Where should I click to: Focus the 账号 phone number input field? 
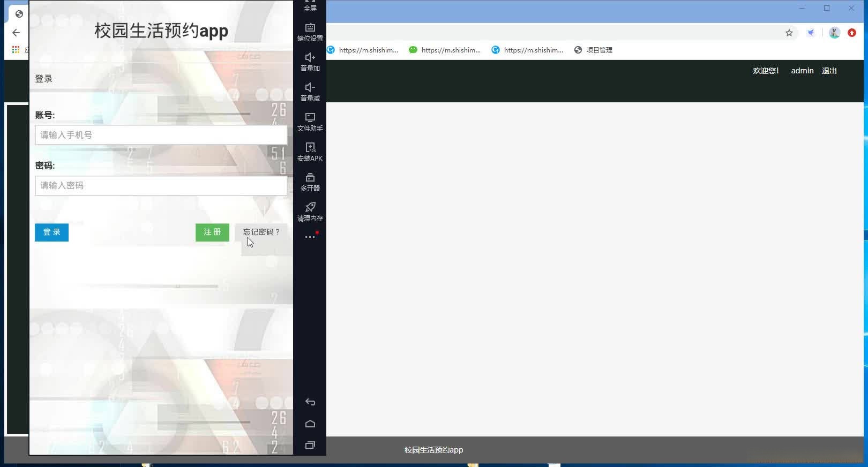pos(161,135)
